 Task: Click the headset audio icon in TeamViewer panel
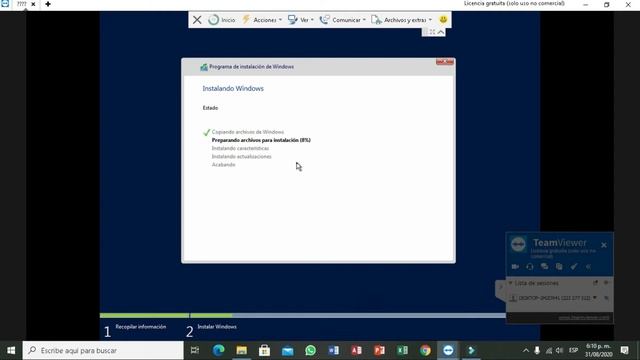[530, 267]
